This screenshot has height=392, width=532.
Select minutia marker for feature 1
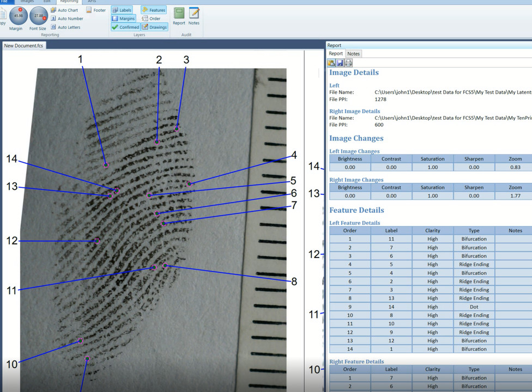pyautogui.click(x=106, y=165)
